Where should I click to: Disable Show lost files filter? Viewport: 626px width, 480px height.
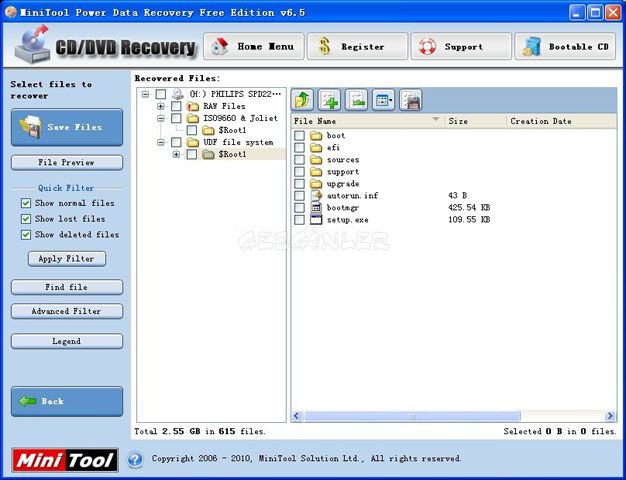click(x=26, y=219)
